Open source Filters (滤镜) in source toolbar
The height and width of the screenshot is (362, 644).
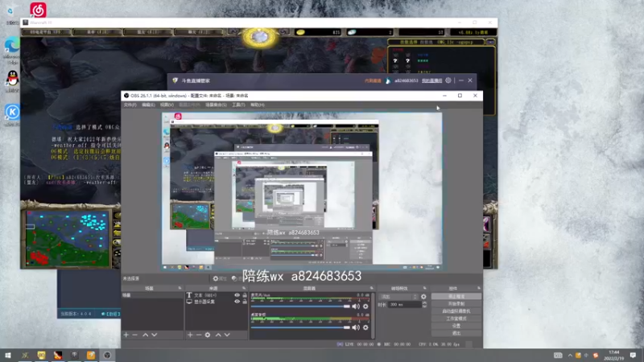coord(236,278)
